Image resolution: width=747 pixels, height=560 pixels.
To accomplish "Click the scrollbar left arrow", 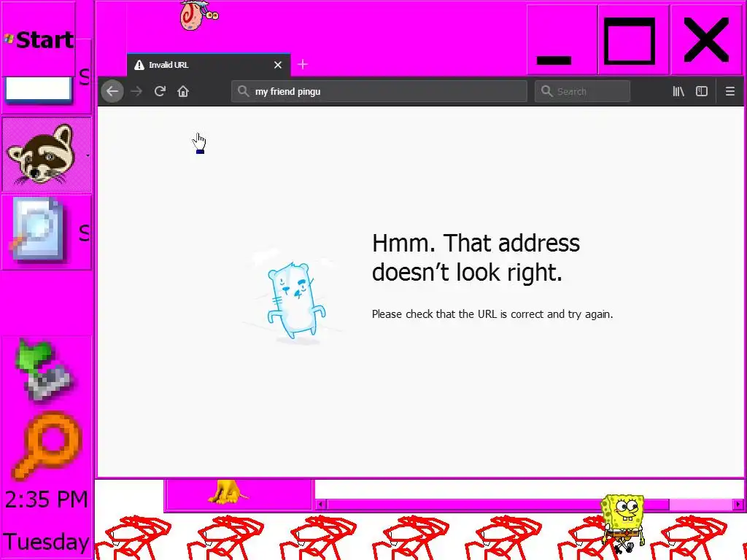I will point(321,505).
